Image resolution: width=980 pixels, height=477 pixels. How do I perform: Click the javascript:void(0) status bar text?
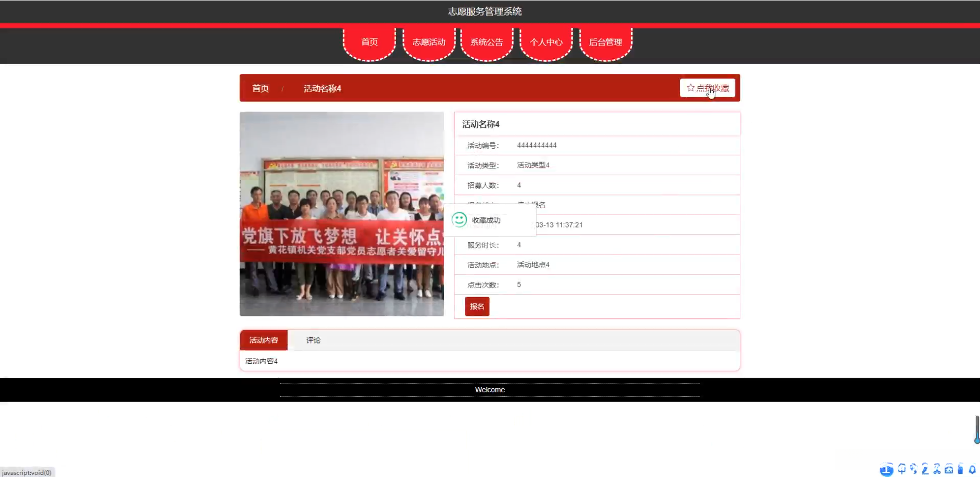coord(27,473)
